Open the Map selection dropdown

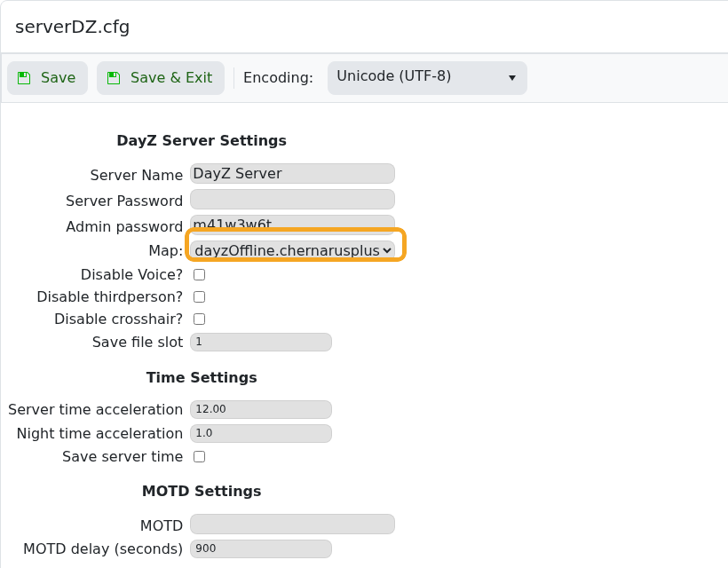(292, 250)
